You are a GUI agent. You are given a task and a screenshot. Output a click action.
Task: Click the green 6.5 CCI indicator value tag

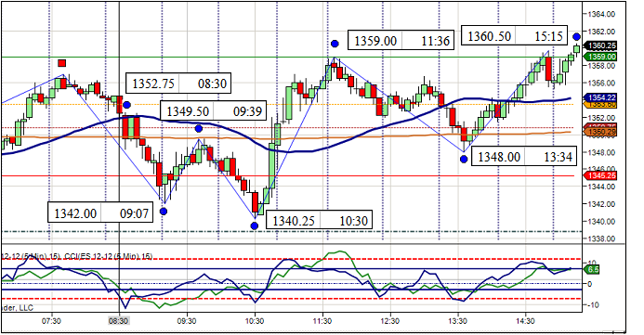pyautogui.click(x=591, y=269)
